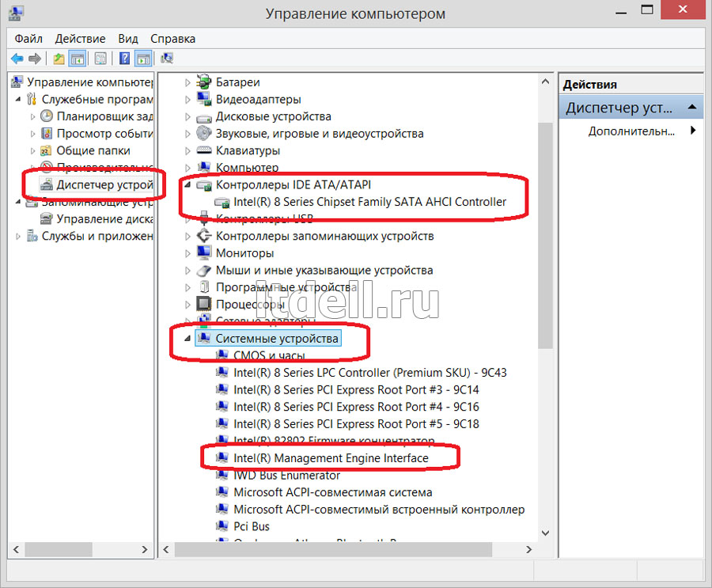Viewport: 712px width, 588px height.
Task: Select Microsoft ACPI-совместимая система
Action: tap(333, 492)
